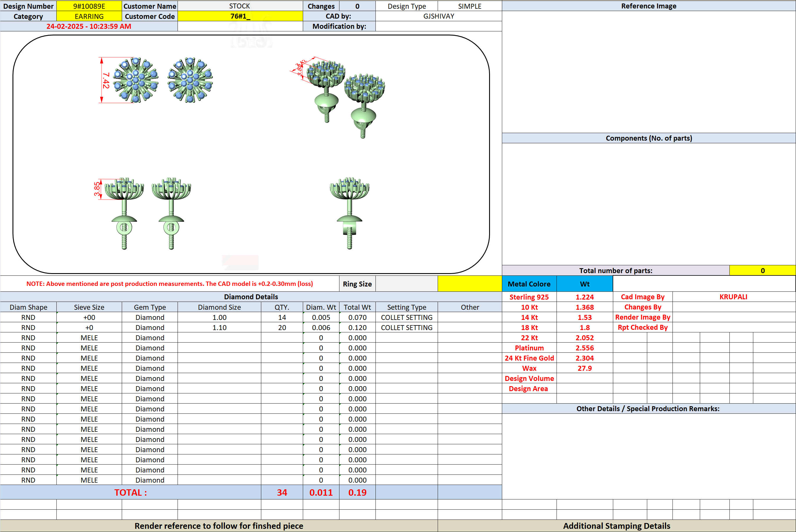This screenshot has width=796, height=532.
Task: Click the design number cell 9#10089E
Action: 89,6
